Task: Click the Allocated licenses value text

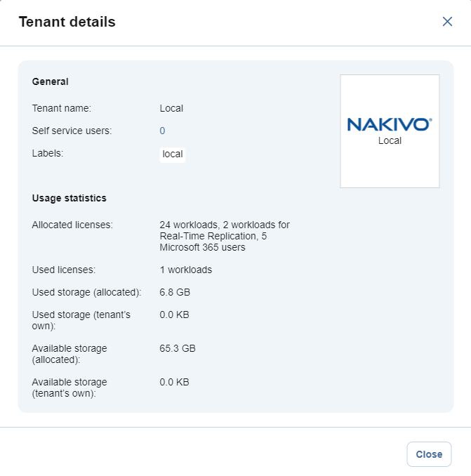Action: click(x=224, y=236)
